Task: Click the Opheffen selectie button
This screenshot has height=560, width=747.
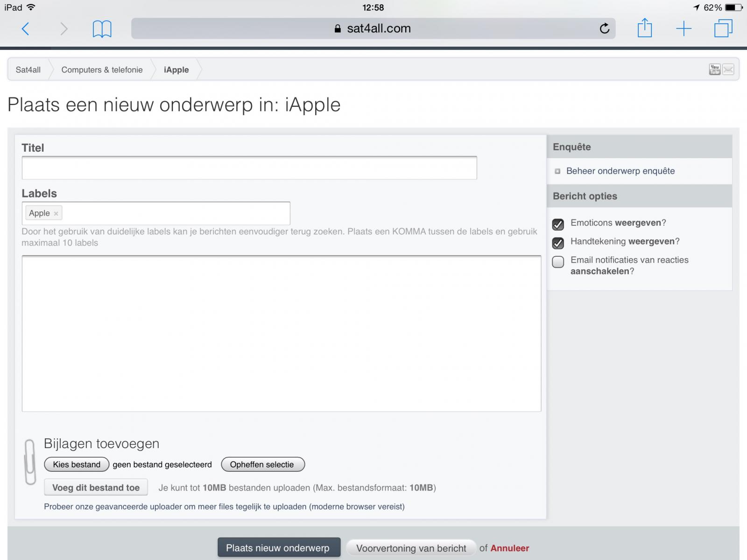Action: [262, 464]
